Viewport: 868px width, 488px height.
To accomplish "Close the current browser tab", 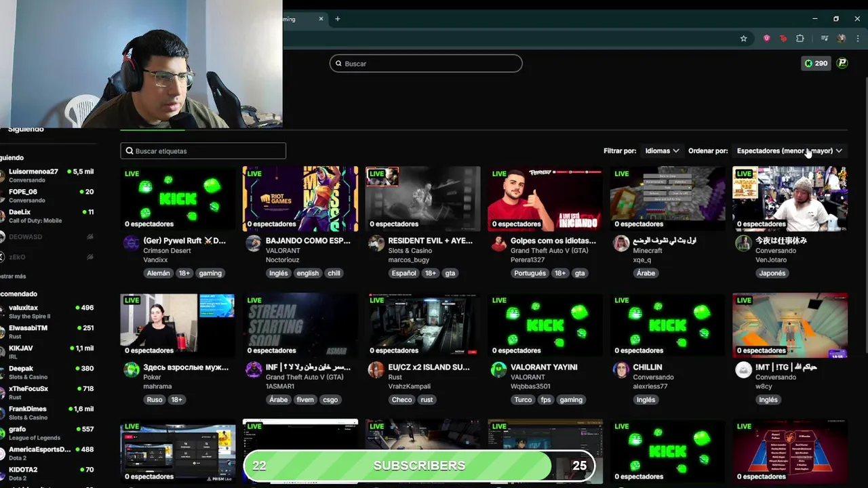I will click(321, 19).
